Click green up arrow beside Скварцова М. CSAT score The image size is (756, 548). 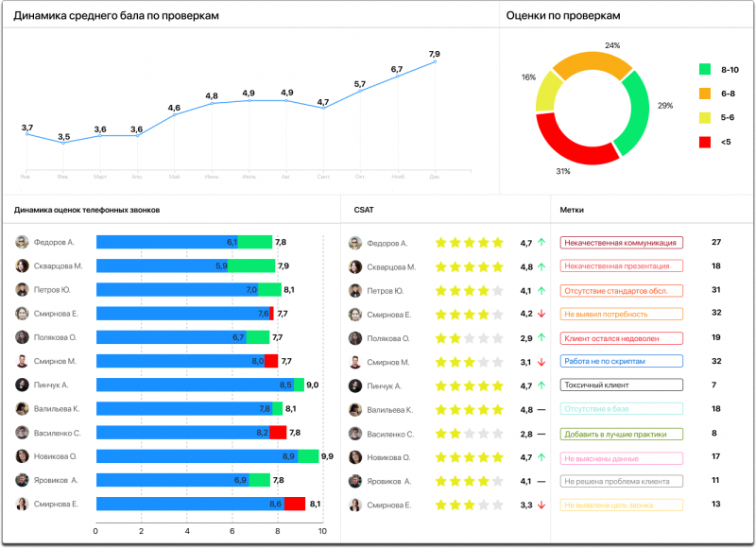point(541,266)
